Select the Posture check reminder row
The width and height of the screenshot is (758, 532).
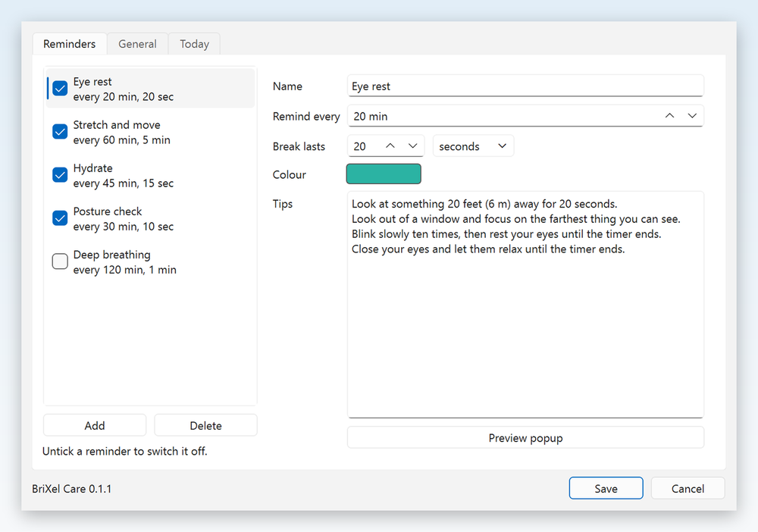(150, 218)
